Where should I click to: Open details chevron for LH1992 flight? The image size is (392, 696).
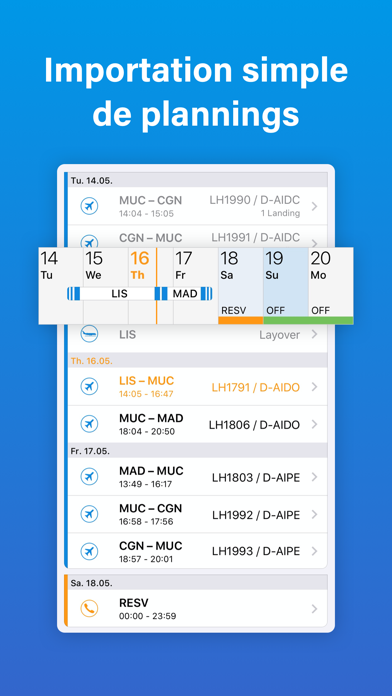coord(314,514)
